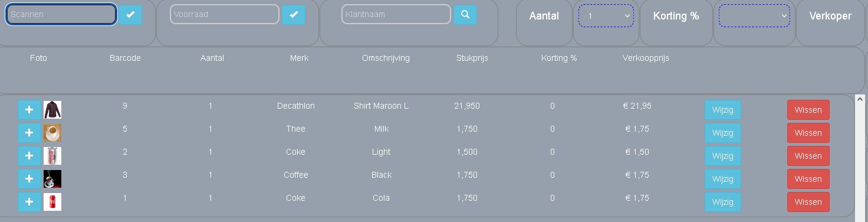Click plus button for Coke Cola row
This screenshot has width=868, height=222.
click(x=29, y=202)
